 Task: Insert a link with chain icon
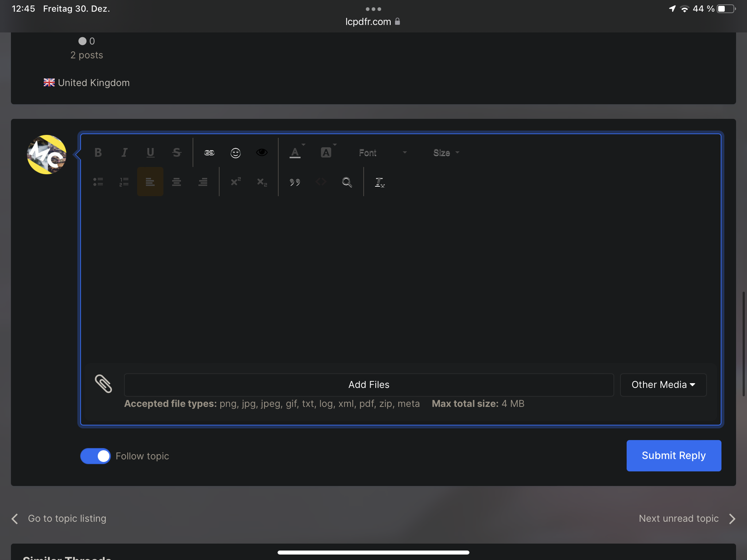(x=209, y=152)
